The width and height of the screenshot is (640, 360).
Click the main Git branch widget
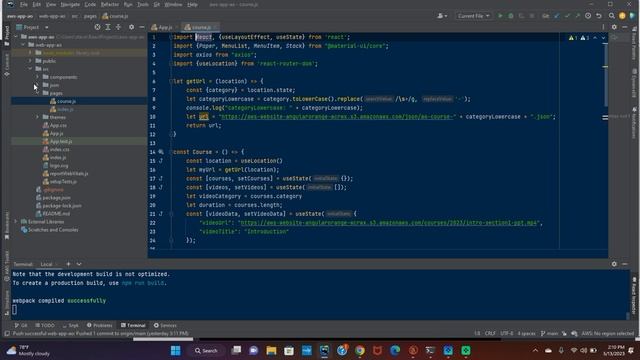pos(549,333)
